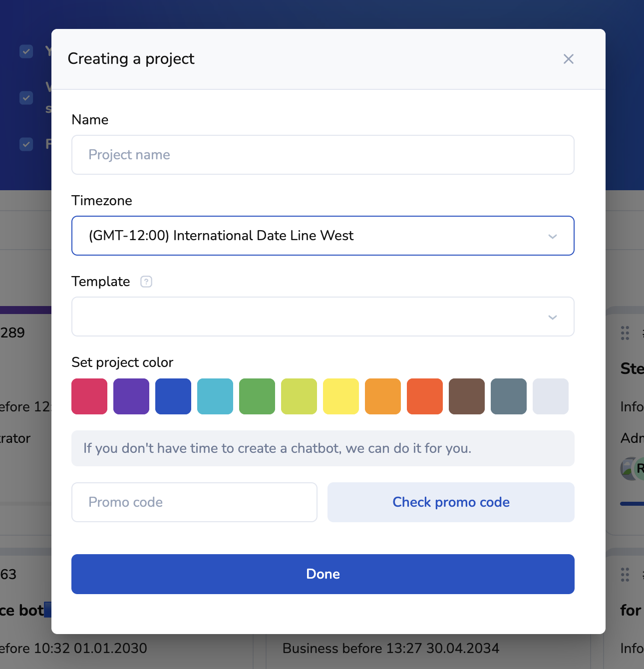This screenshot has width=644, height=669.
Task: Click Check promo code button
Action: (451, 502)
